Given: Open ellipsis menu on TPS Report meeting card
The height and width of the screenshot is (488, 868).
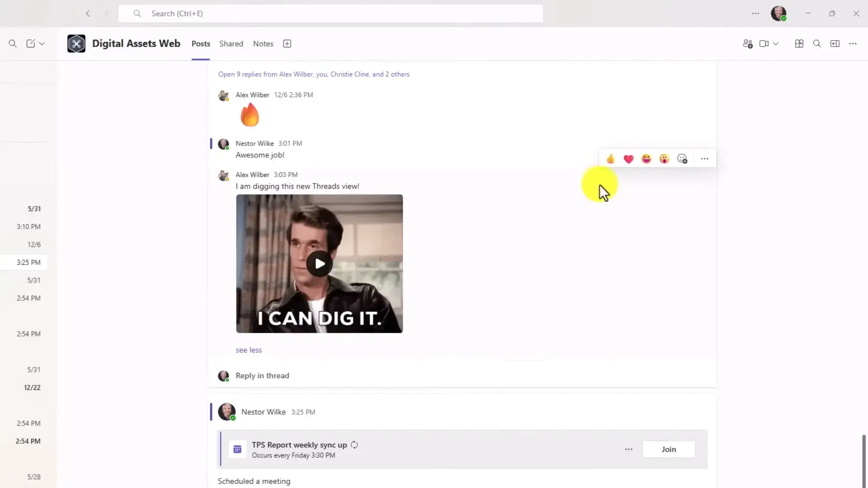Looking at the screenshot, I should (628, 449).
